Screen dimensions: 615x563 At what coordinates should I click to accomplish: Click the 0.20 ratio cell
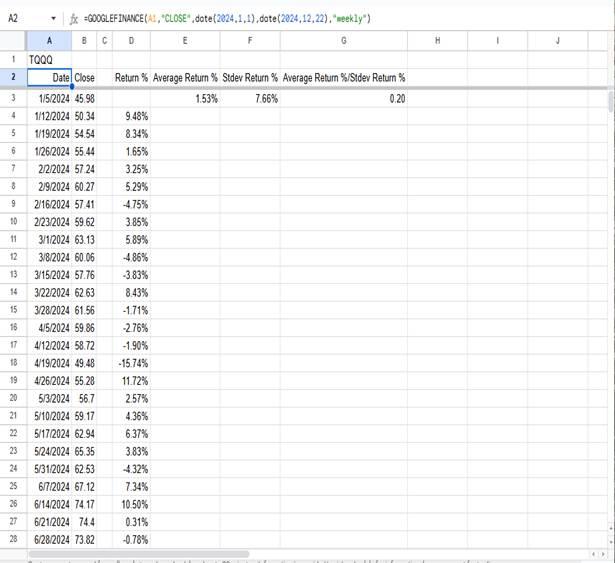tap(344, 98)
